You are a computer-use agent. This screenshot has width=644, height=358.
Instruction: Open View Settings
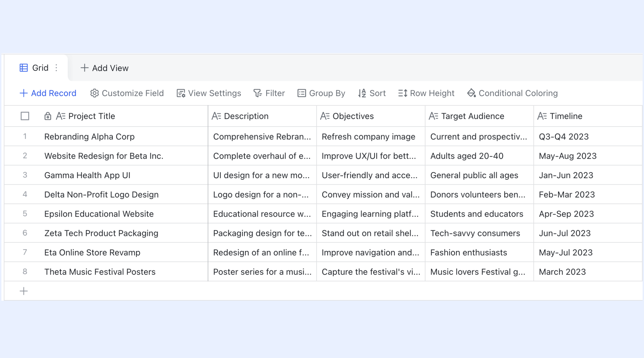[209, 93]
